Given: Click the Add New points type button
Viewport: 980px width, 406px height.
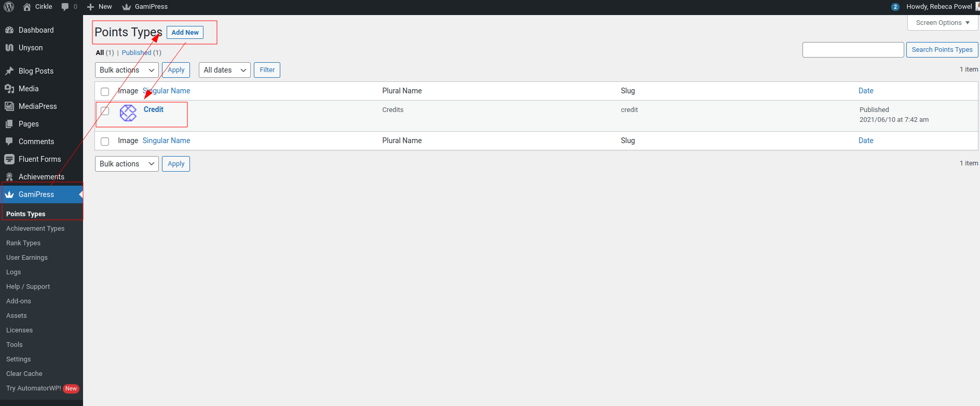Looking at the screenshot, I should pyautogui.click(x=185, y=32).
